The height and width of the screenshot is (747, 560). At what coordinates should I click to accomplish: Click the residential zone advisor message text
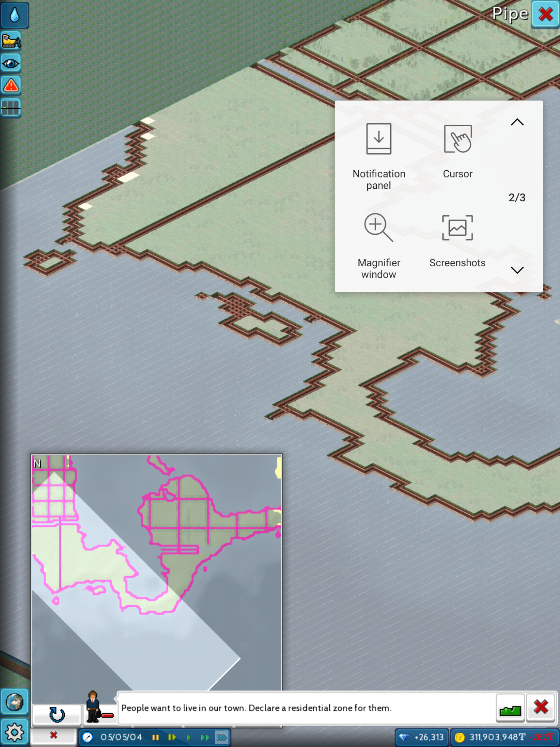pos(256,708)
